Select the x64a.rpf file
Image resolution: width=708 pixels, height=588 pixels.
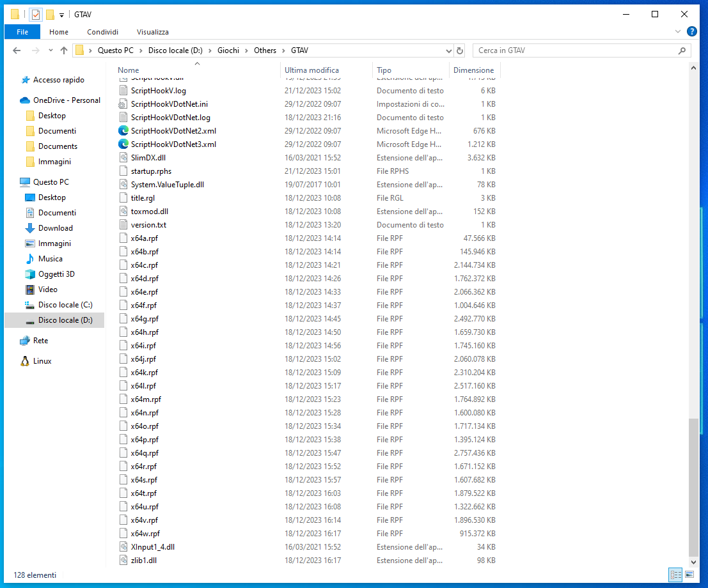point(144,238)
